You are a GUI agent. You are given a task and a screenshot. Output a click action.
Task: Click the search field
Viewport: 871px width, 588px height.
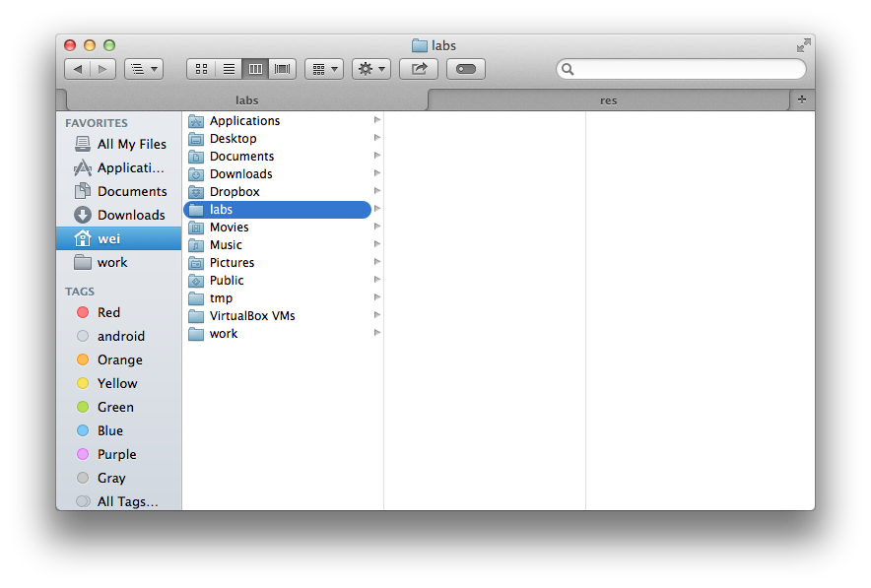tap(681, 69)
